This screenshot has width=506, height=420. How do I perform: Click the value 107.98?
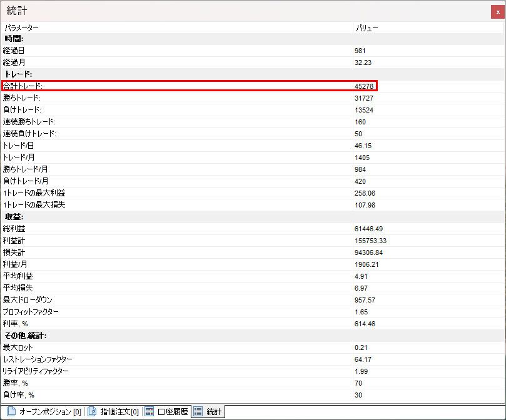pos(365,205)
